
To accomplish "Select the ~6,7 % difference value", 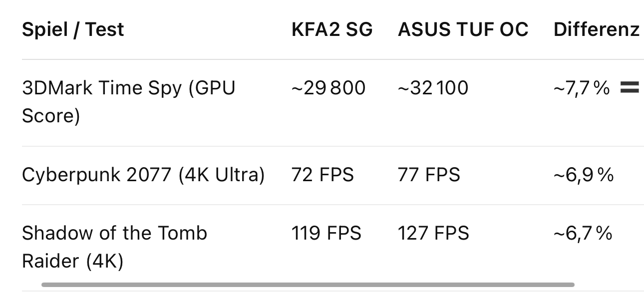I will click(x=583, y=233).
